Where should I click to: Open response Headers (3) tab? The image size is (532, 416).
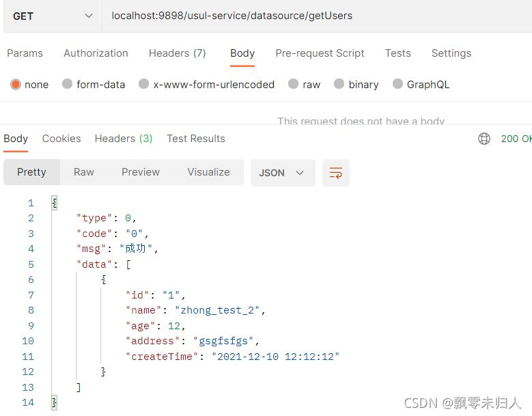click(x=124, y=139)
